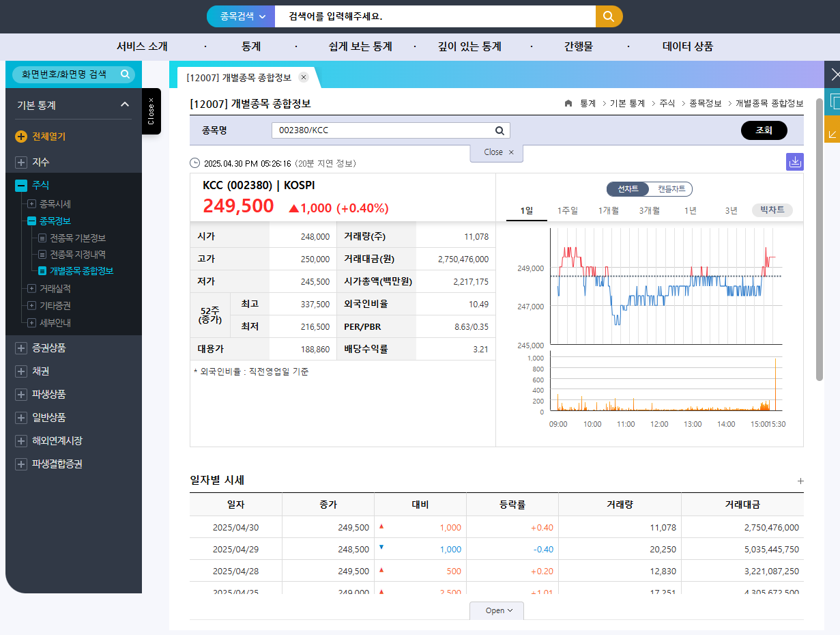Screen dimensions: 840x635
Task: Click document icon next to 전종목 기본정보
Action: (42, 238)
